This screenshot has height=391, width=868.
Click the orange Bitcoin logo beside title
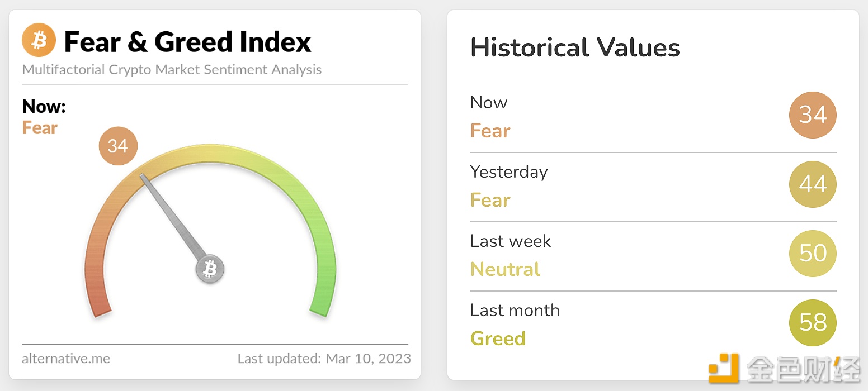pos(39,40)
